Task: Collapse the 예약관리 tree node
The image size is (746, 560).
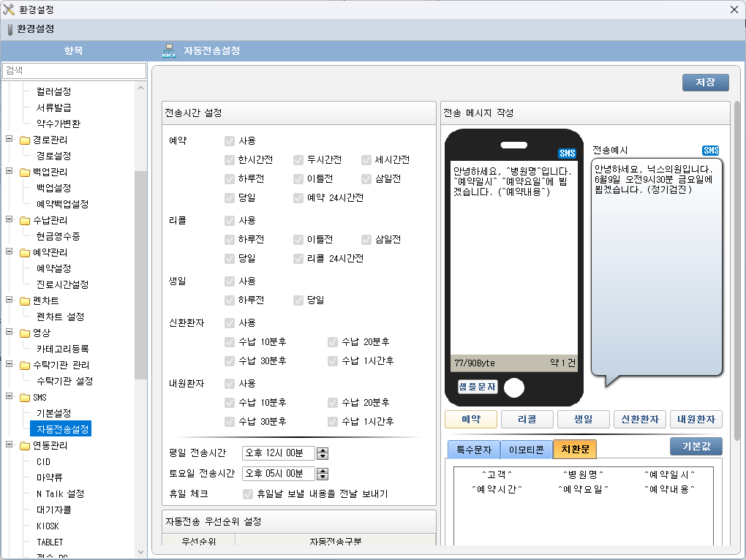Action: click(x=10, y=252)
